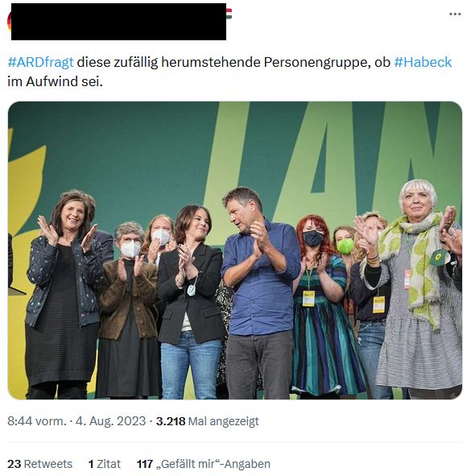The height and width of the screenshot is (476, 475).
Task: Click the #Habeck hashtag link
Action: pos(423,62)
